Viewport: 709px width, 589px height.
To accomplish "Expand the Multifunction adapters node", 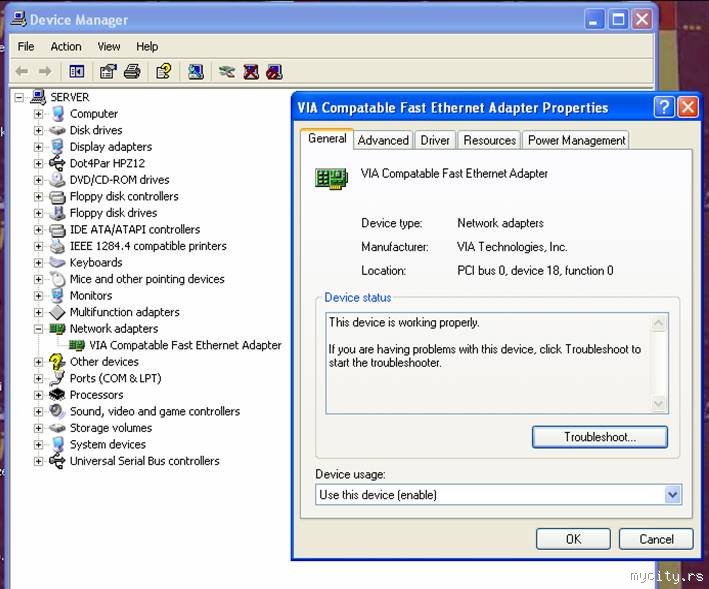I will pos(38,312).
